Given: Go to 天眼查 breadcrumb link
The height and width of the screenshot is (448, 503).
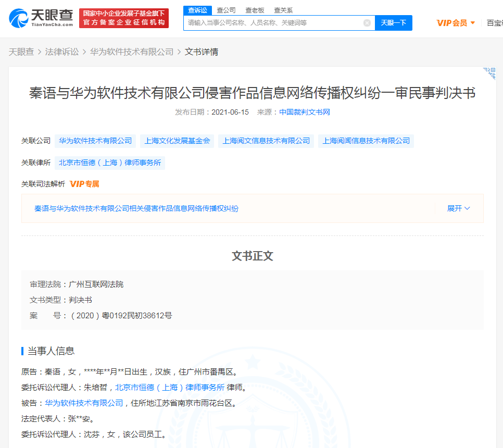Looking at the screenshot, I should [x=21, y=52].
